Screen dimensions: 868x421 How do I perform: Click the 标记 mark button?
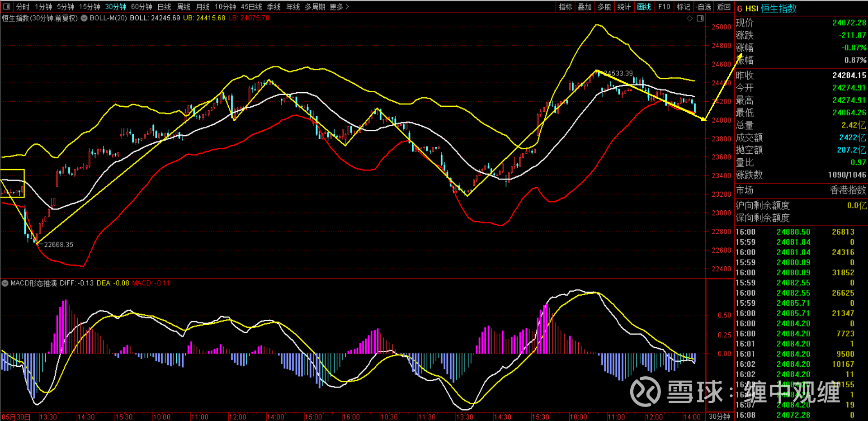pyautogui.click(x=683, y=7)
